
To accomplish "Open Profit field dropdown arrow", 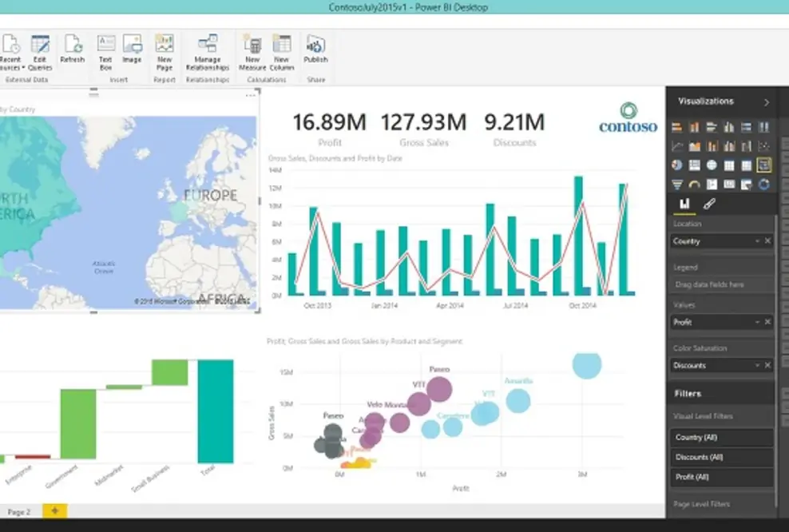I will [x=757, y=322].
